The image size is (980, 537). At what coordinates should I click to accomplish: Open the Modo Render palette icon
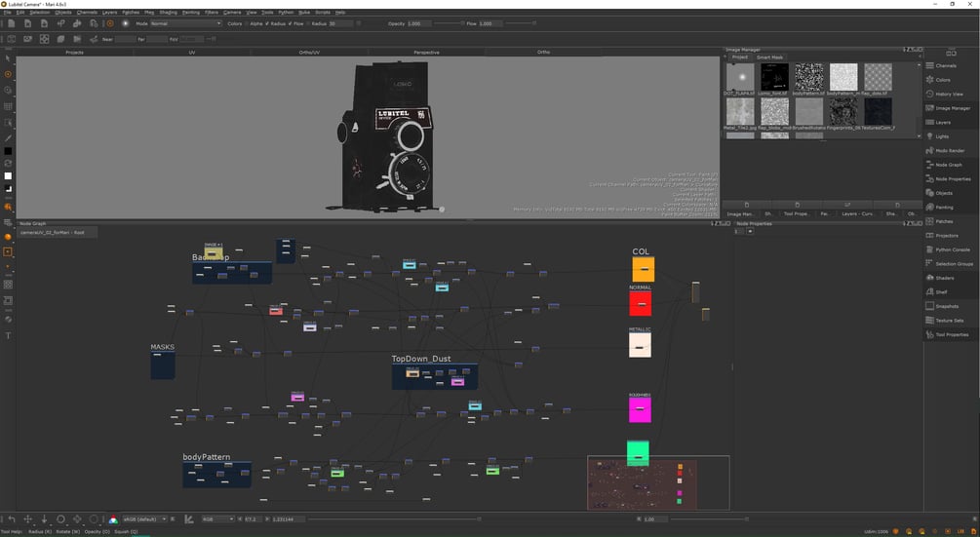pyautogui.click(x=930, y=150)
